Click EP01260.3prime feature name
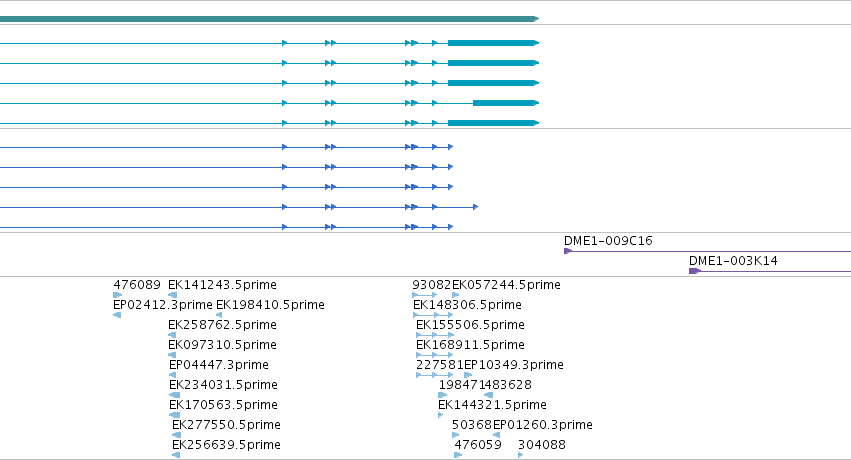This screenshot has width=851, height=460. coord(543,425)
